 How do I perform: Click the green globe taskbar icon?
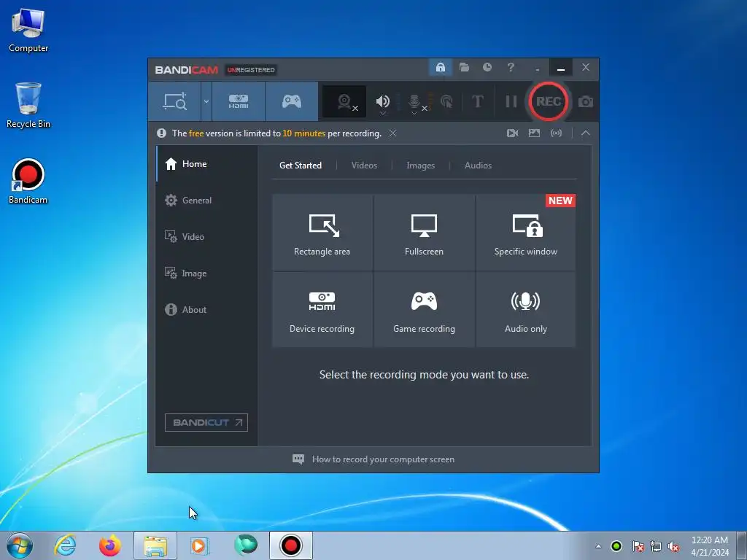pos(246,545)
